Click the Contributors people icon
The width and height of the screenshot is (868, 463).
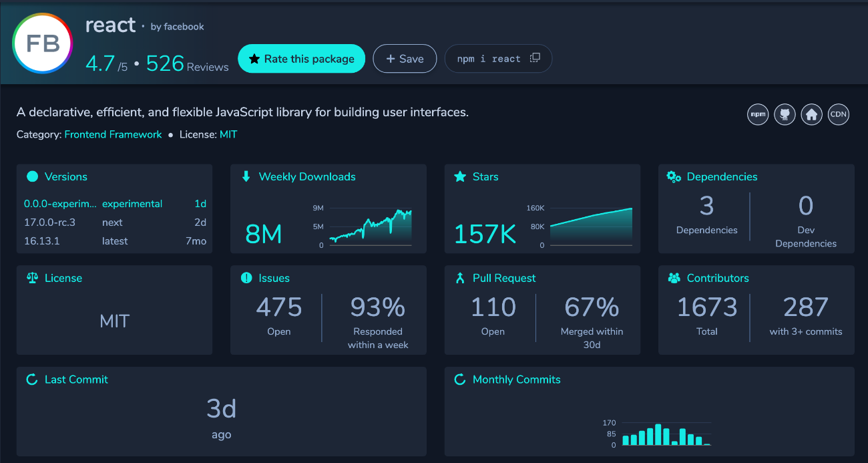click(x=674, y=278)
